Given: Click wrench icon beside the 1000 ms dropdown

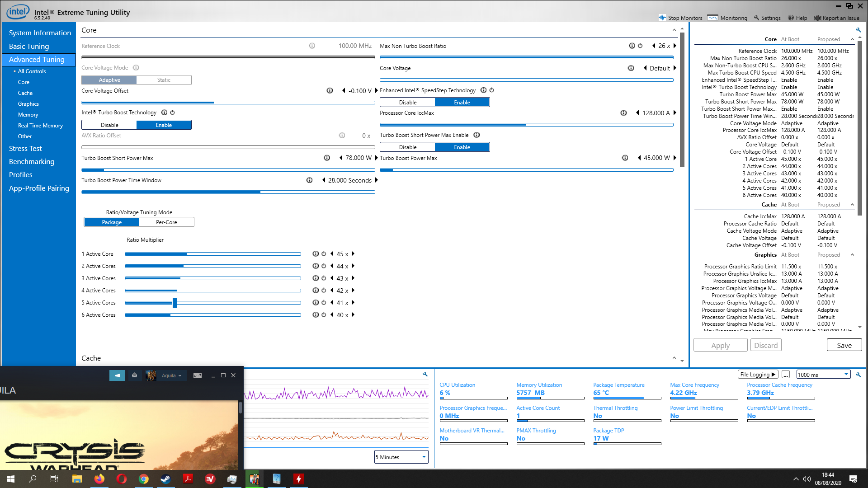Looking at the screenshot, I should pyautogui.click(x=859, y=375).
